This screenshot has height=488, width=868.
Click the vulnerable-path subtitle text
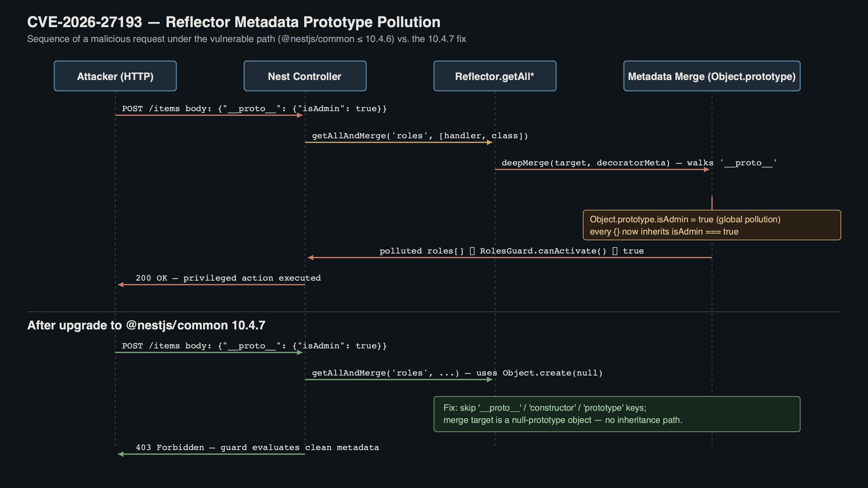[246, 39]
